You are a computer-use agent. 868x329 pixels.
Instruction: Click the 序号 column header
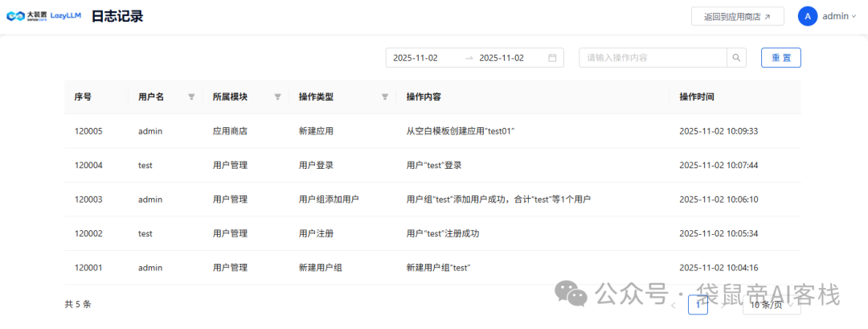pos(83,97)
